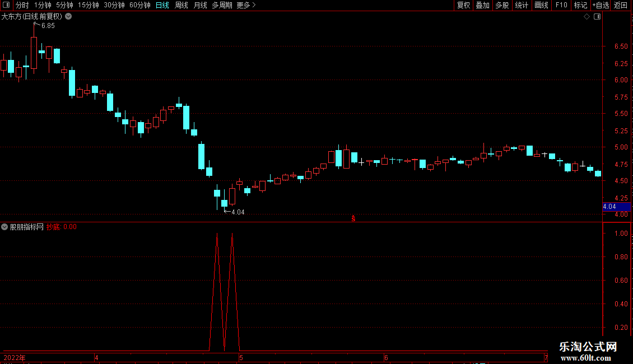The width and height of the screenshot is (633, 364).
Task: Click the red S marker on chart
Action: 353,218
